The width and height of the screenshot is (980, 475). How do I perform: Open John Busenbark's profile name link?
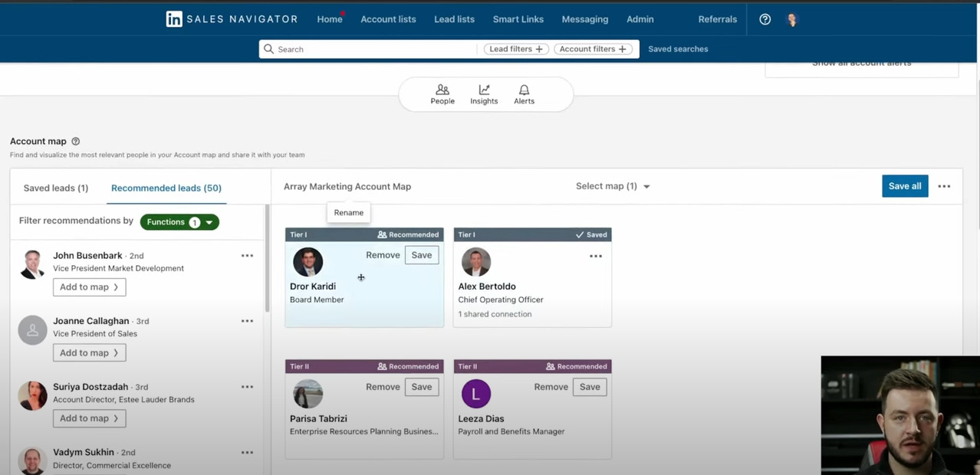[x=87, y=255]
